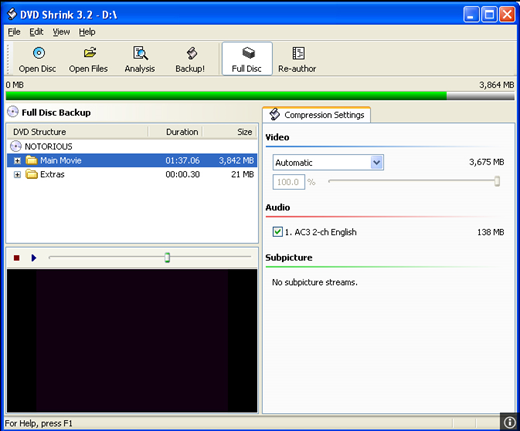Select the Compression Settings tab
Image resolution: width=520 pixels, height=431 pixels.
click(316, 115)
